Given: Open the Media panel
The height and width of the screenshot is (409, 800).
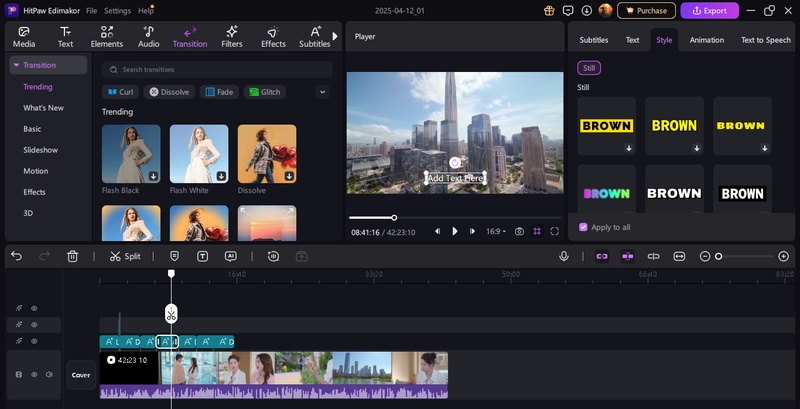Looking at the screenshot, I should [24, 37].
